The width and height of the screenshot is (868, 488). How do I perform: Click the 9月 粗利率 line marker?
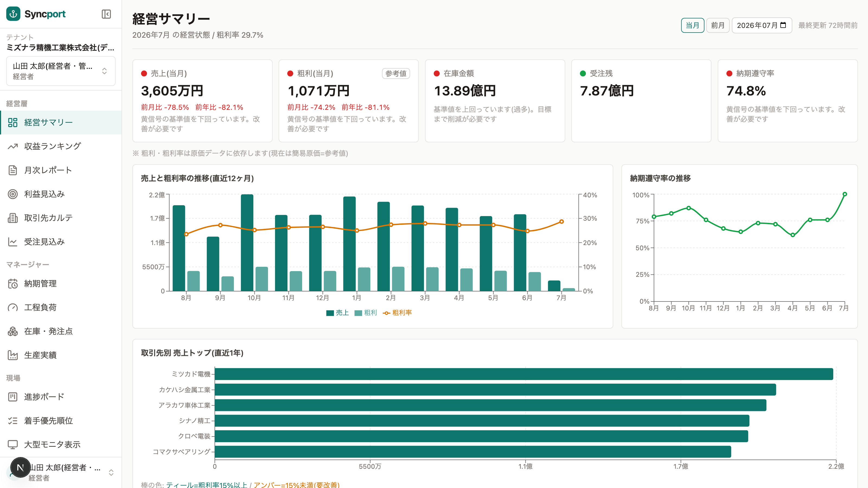220,225
